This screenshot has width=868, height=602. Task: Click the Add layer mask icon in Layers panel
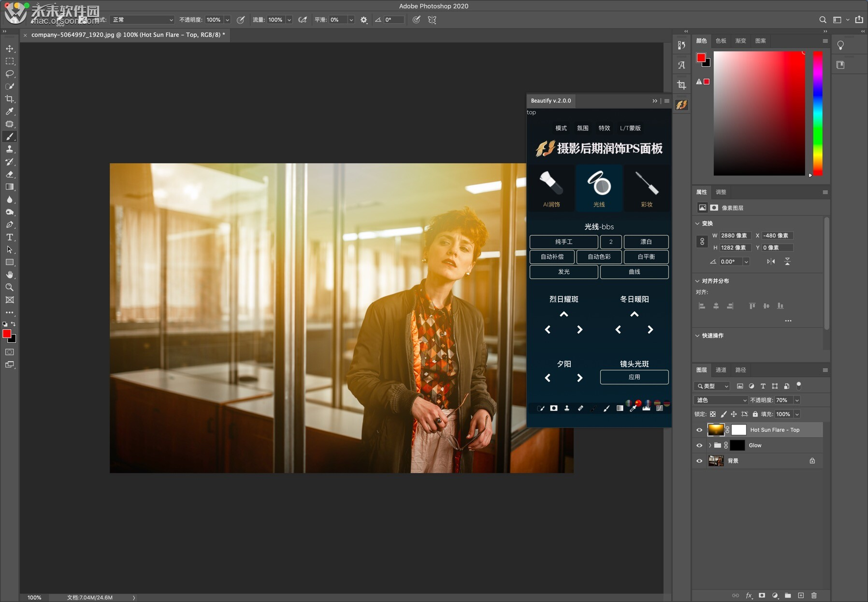tap(763, 595)
